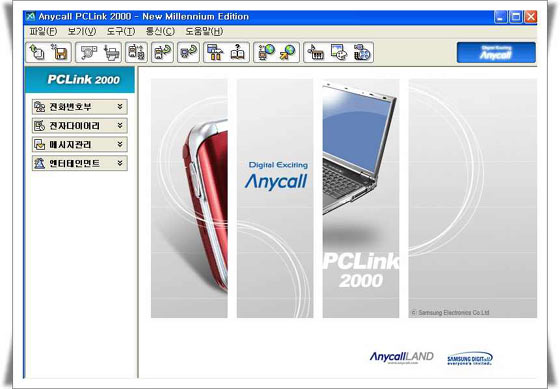Expand the 전자다이어리 sidebar section

[80, 126]
